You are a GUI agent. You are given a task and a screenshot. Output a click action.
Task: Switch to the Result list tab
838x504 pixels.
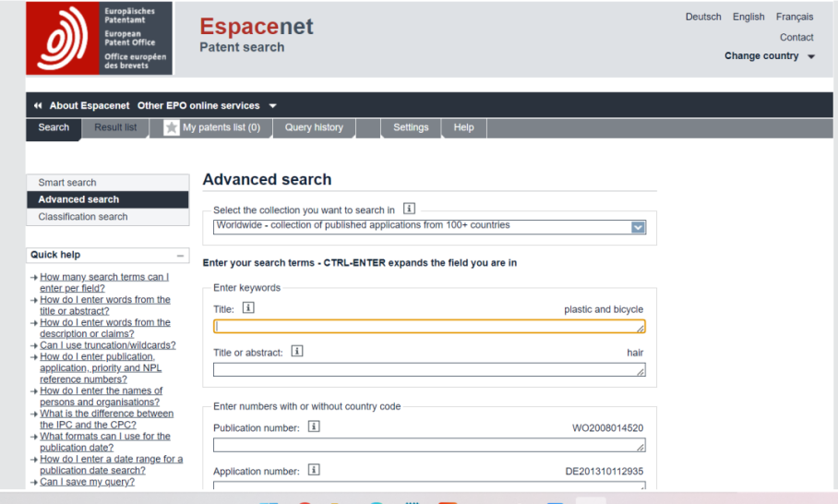[x=115, y=127]
